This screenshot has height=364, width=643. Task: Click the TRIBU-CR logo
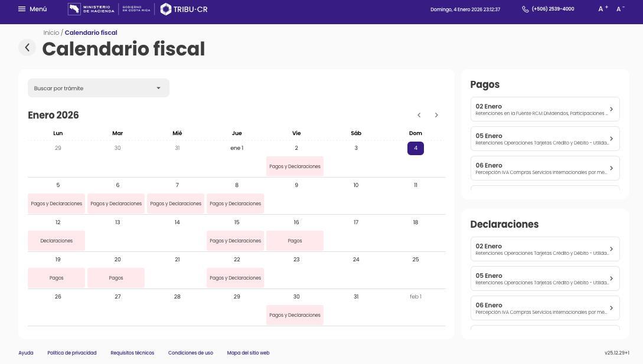(184, 9)
